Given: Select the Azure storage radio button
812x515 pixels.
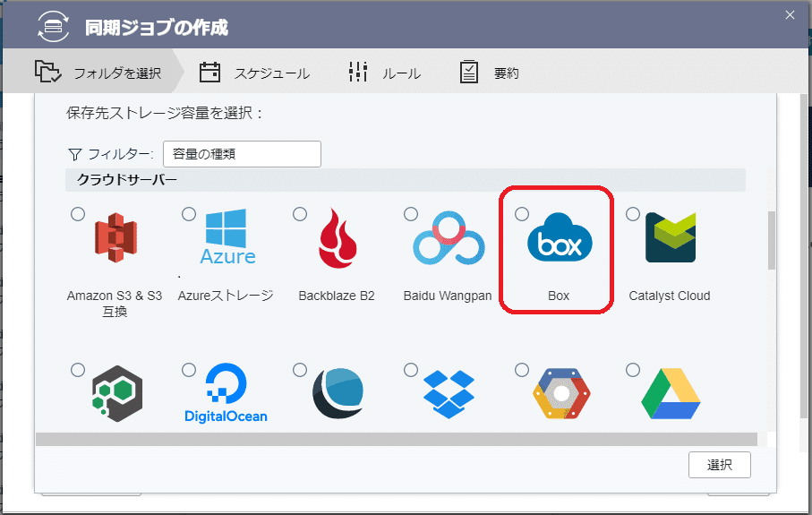Looking at the screenshot, I should (189, 214).
